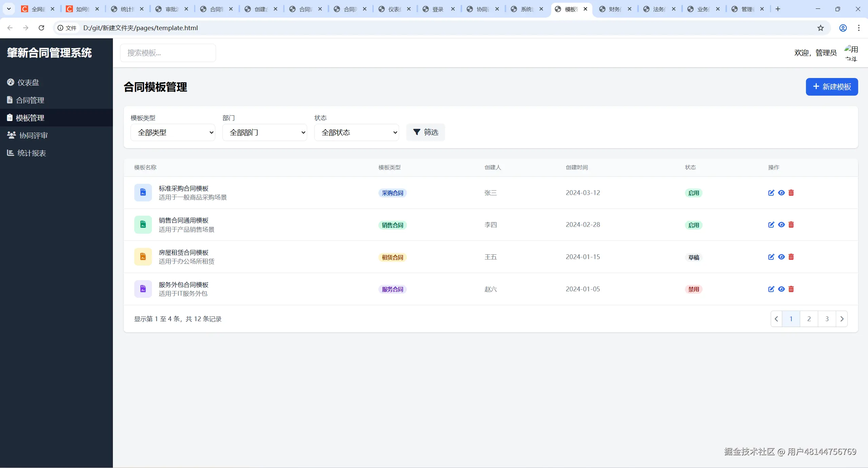868x468 pixels.
Task: Click edit icon for 服务外包合同模板 row
Action: (x=771, y=289)
